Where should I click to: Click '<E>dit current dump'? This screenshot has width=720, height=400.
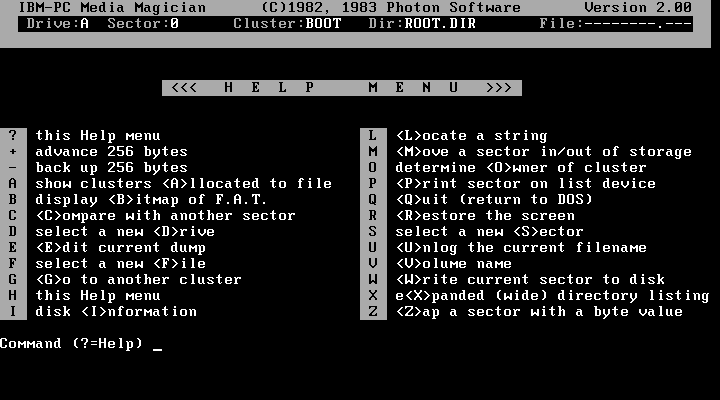tap(121, 248)
